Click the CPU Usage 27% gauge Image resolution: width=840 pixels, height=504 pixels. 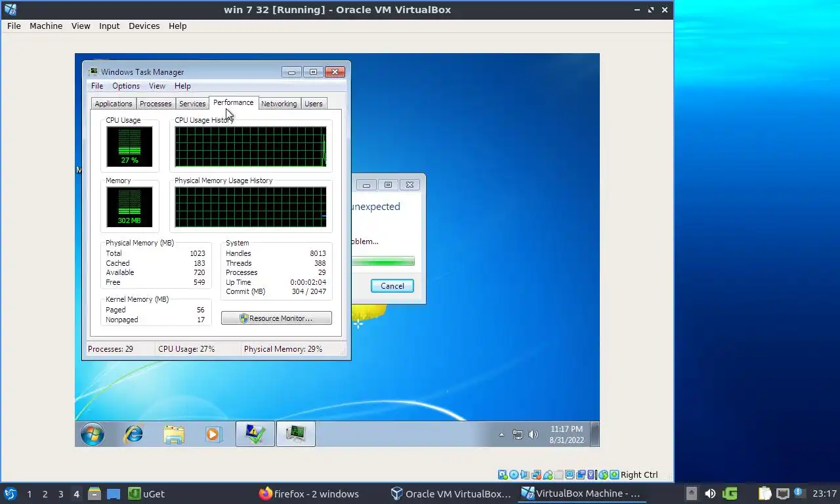129,147
